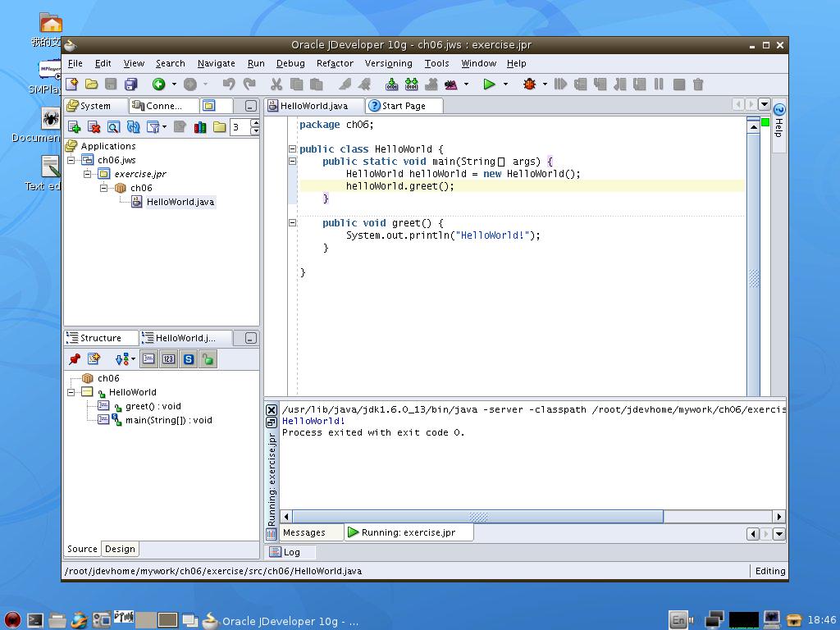Expand the Sort dropdown in the Structure panel
The width and height of the screenshot is (840, 630).
point(132,358)
